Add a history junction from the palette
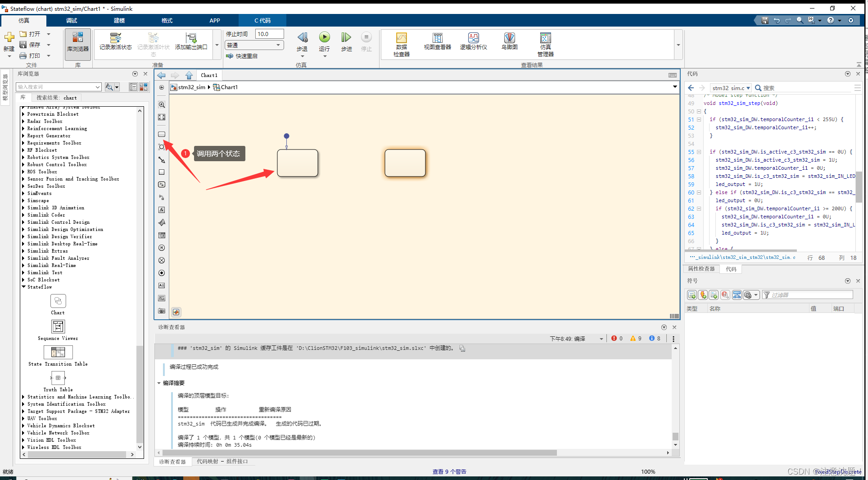The width and height of the screenshot is (868, 480). tap(162, 248)
